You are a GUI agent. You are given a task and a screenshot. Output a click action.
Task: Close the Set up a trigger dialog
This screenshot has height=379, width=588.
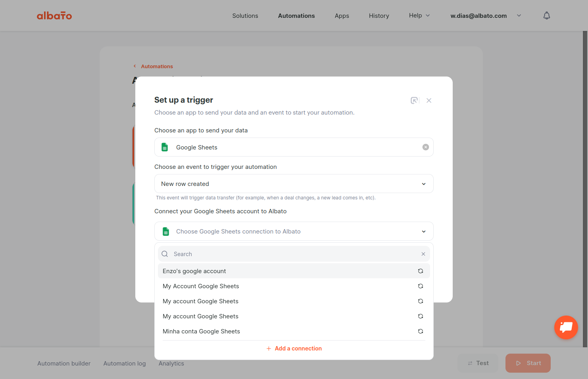tap(429, 101)
